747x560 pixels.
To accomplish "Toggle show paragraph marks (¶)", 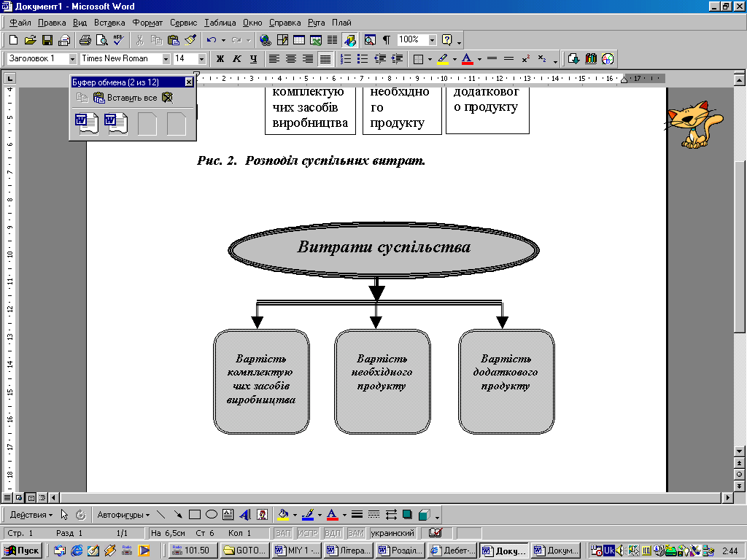I will coord(387,40).
